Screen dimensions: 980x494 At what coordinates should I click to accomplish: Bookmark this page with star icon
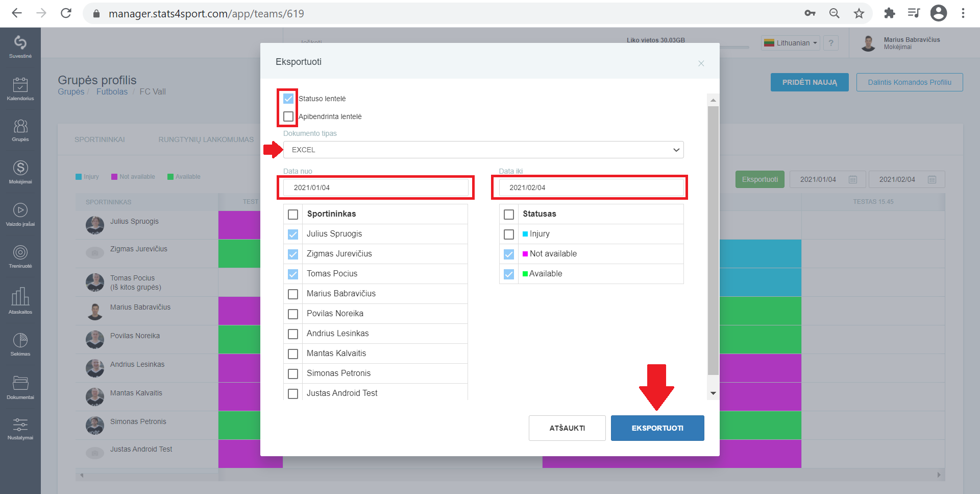[x=859, y=13]
